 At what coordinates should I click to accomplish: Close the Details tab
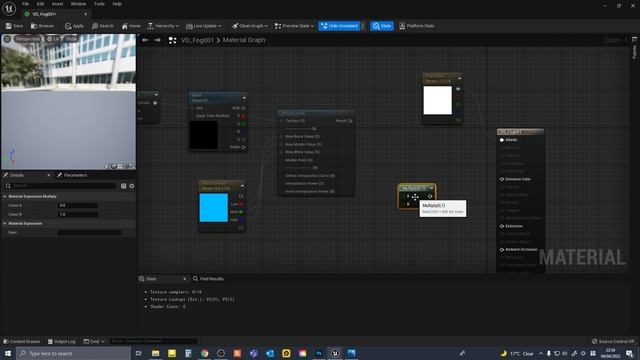click(49, 175)
